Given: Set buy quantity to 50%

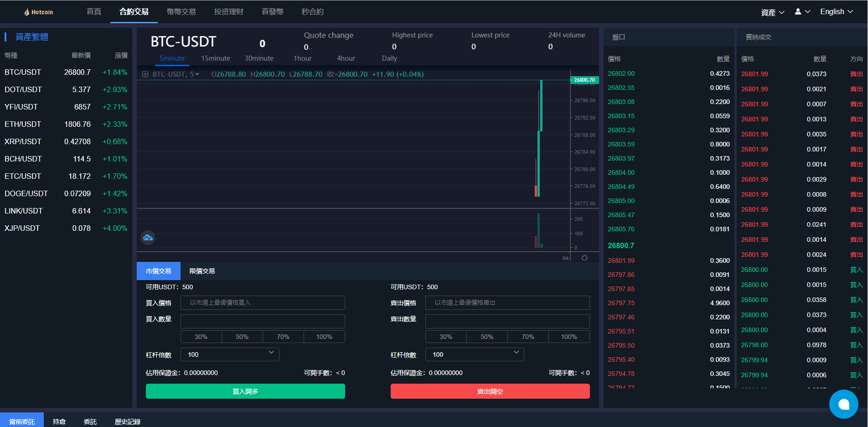Looking at the screenshot, I should (x=242, y=337).
